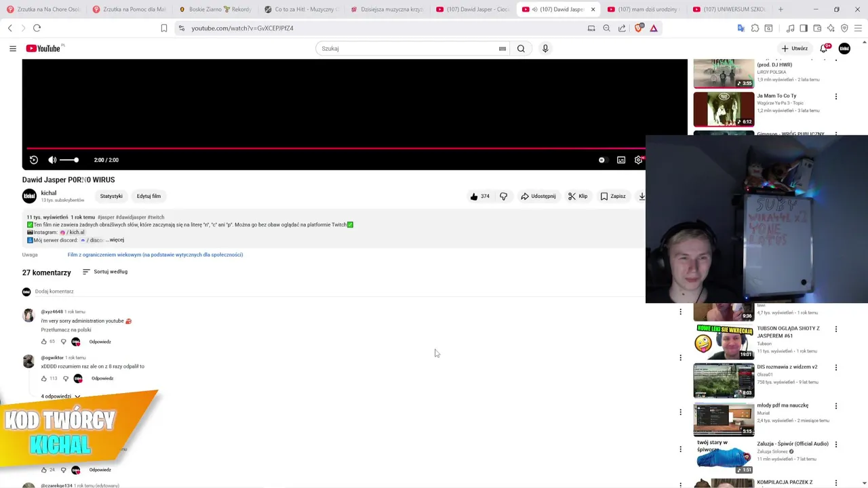Open browser extensions puzzle icon

pyautogui.click(x=755, y=28)
